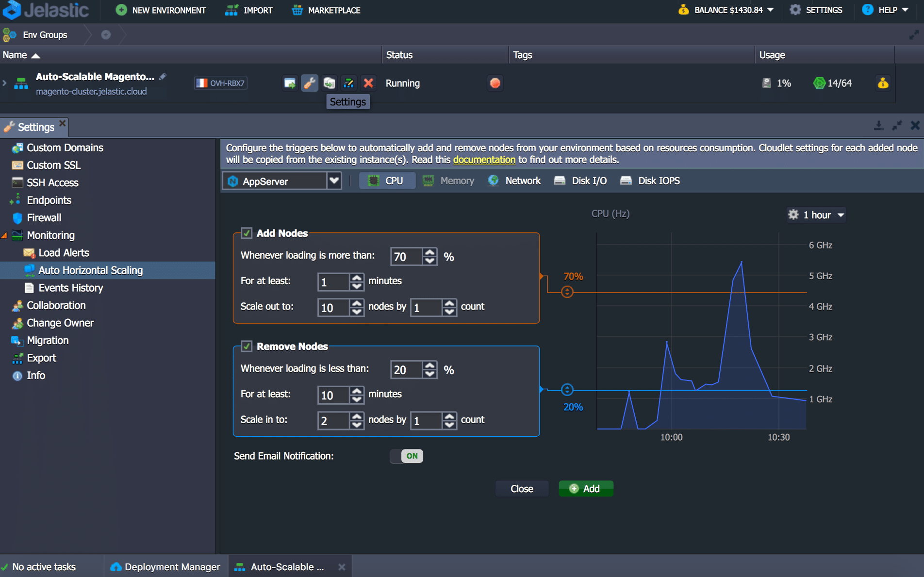The height and width of the screenshot is (577, 924).
Task: Open Collaboration settings
Action: pos(56,305)
